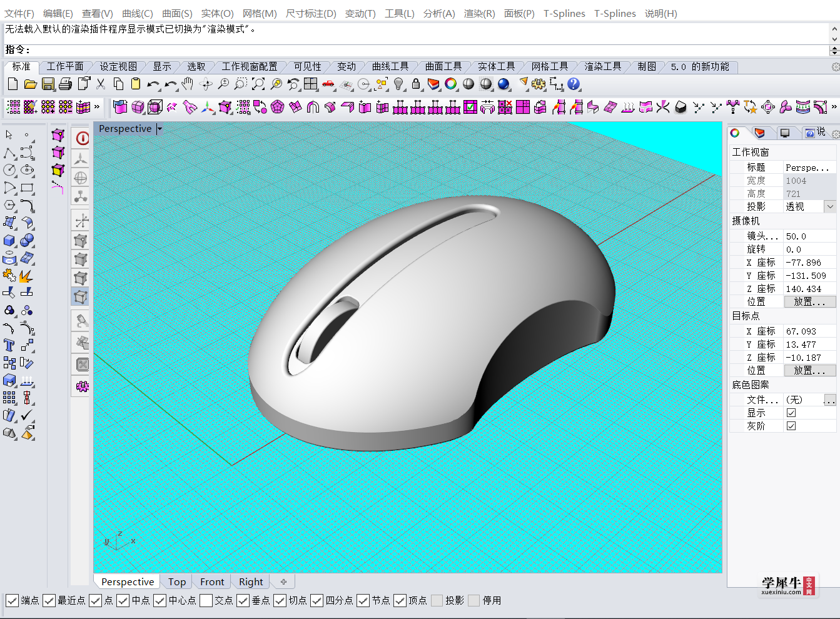Expand the T-Splines toolbar overflow chevron
Viewport: 840px width, 619px height.
[x=834, y=107]
